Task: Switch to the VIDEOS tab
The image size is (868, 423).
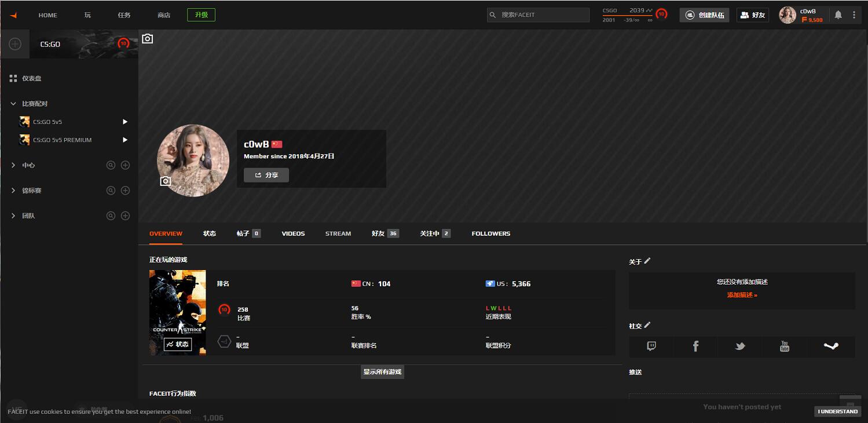Action: tap(293, 234)
